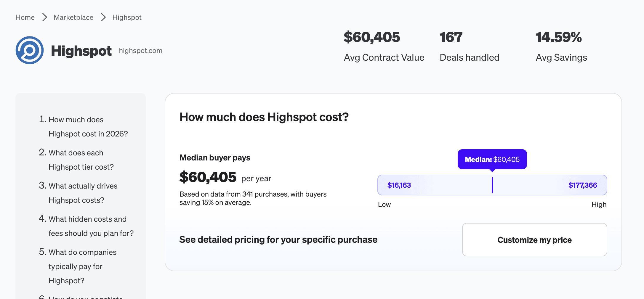Visit the highspot.com website link
Image resolution: width=644 pixels, height=299 pixels.
[x=141, y=51]
